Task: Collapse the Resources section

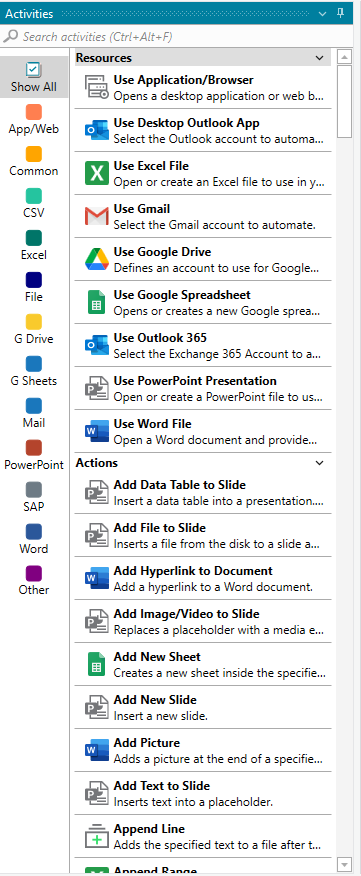Action: tap(320, 58)
